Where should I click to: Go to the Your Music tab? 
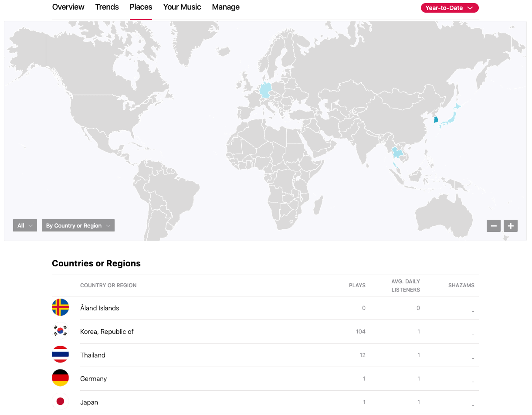coord(182,7)
